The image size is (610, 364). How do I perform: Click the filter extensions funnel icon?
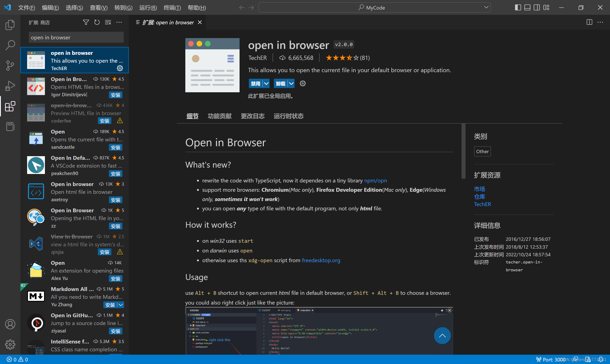click(x=86, y=22)
